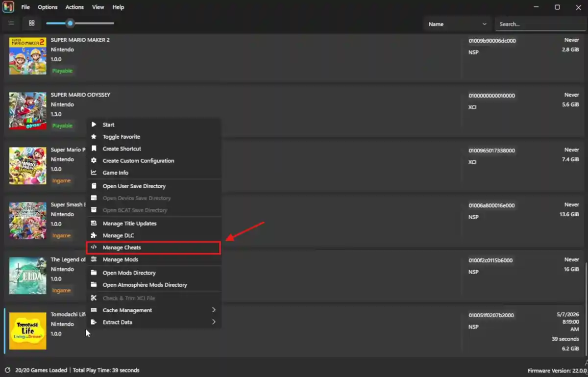Click the SUPER MARIO ODYSSEY title text
The image size is (588, 377).
click(80, 95)
